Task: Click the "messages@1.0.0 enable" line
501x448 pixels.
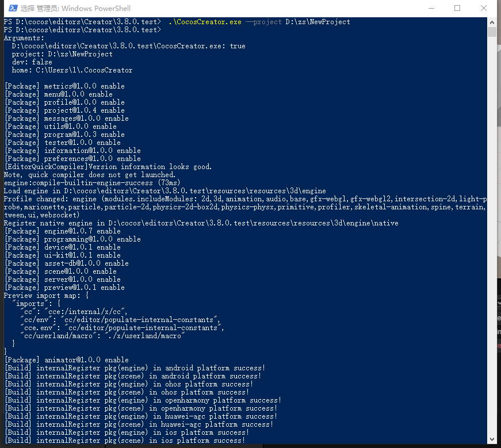Action: 67,118
